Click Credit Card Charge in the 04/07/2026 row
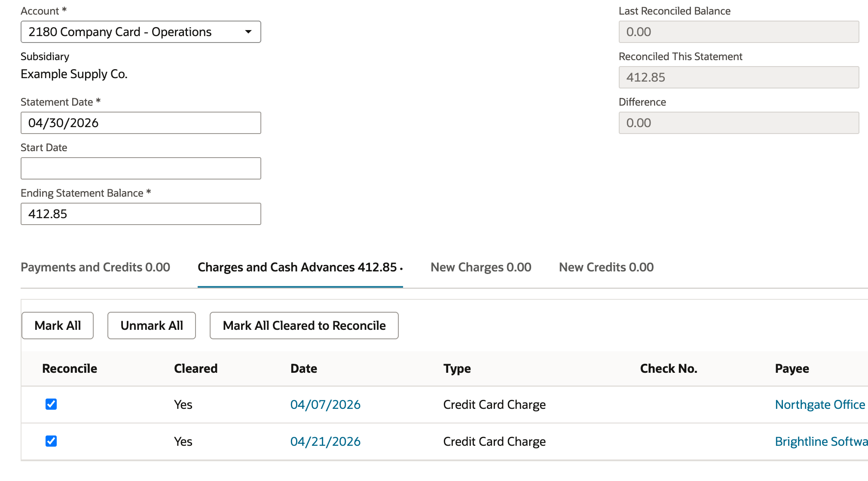 (x=495, y=405)
